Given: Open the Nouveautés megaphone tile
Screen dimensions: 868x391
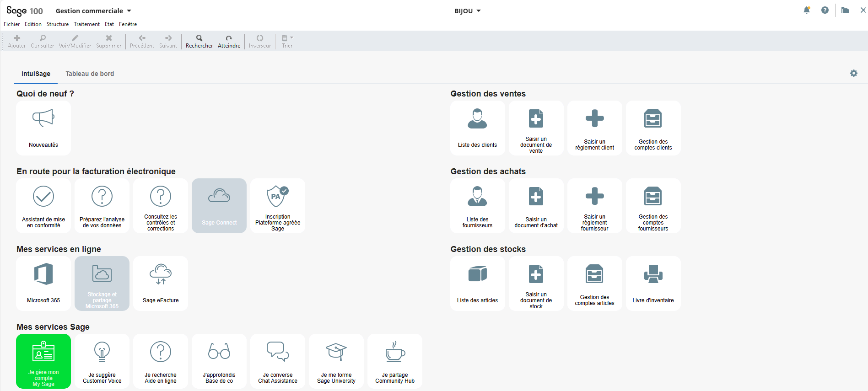Looking at the screenshot, I should click(x=43, y=128).
